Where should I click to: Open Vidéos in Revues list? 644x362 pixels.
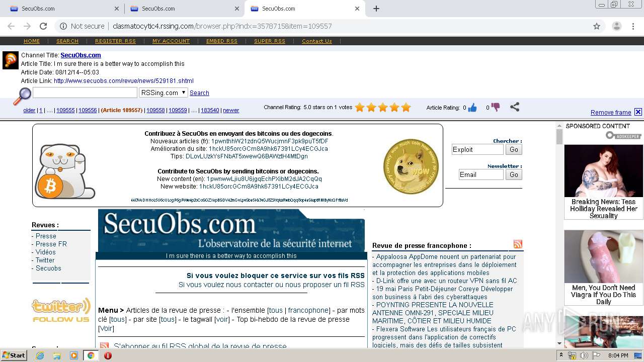(45, 252)
